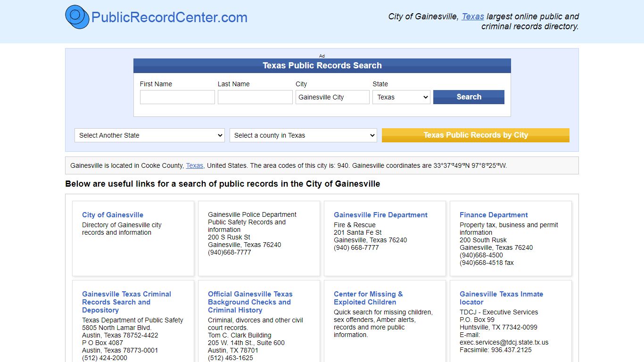Click Directory of Gainesville city records description
The height and width of the screenshot is (362, 644).
coord(122,229)
